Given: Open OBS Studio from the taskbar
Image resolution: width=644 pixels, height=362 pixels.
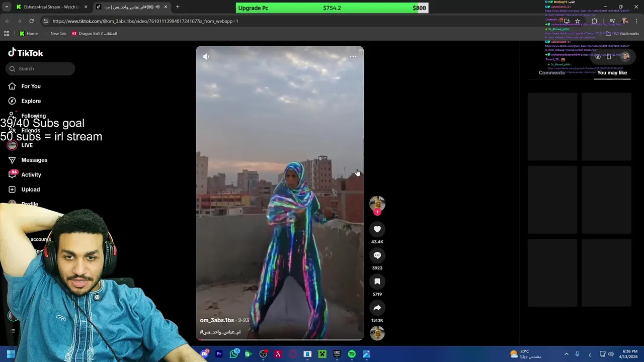Looking at the screenshot, I should pos(263,354).
